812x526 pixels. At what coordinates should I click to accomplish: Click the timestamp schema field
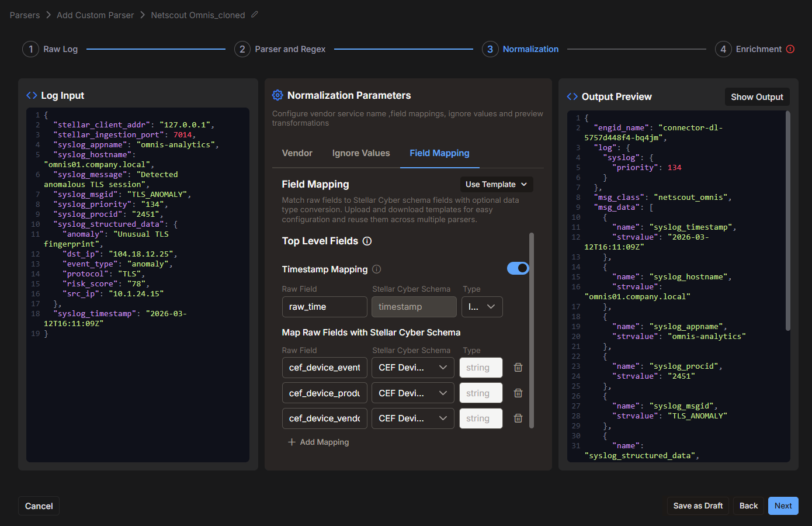tap(414, 307)
